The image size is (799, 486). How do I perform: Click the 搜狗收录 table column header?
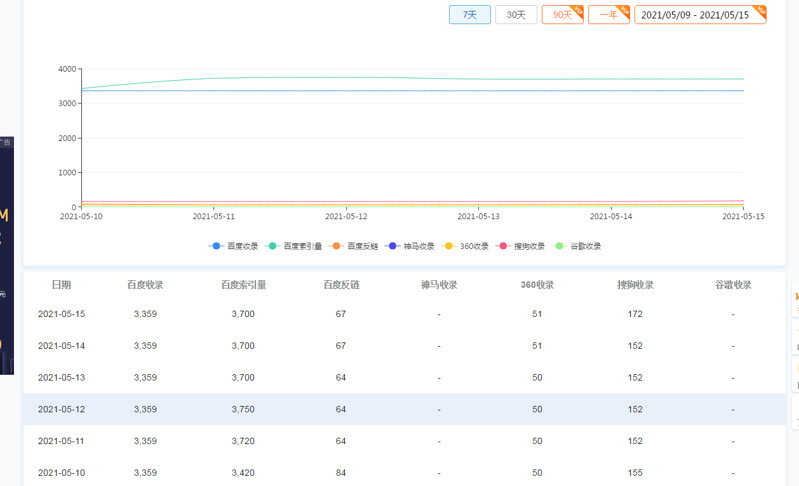[x=635, y=285]
